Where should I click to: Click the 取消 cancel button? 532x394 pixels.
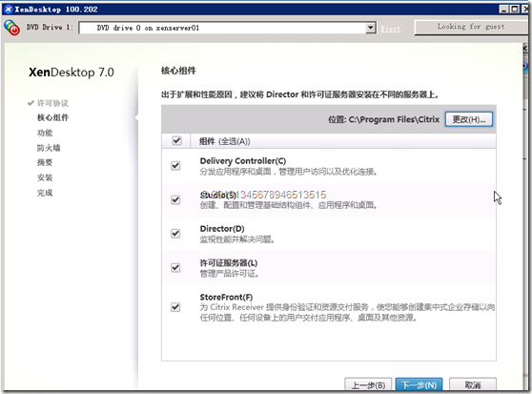pos(473,384)
